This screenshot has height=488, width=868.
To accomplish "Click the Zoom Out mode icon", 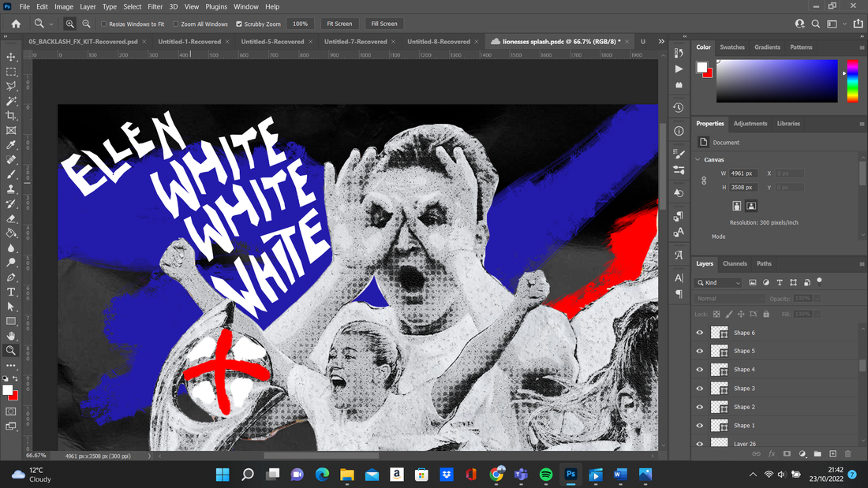I will pos(86,24).
